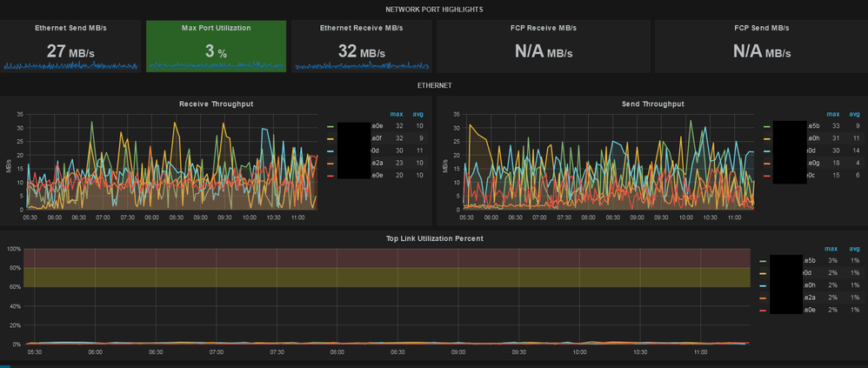Image resolution: width=868 pixels, height=368 pixels.
Task: Click orange swatch of .e2a in Receive legend
Action: (x=331, y=163)
